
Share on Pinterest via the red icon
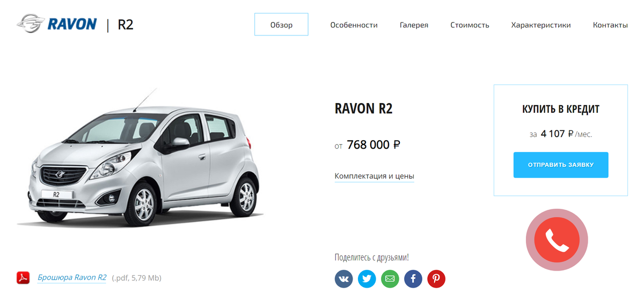436,279
